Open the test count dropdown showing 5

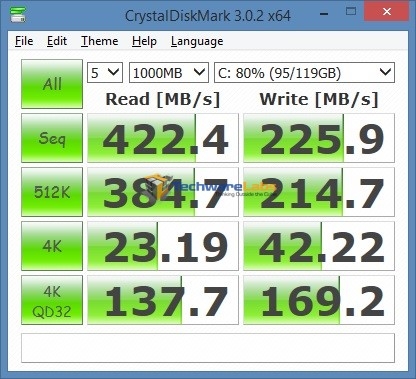pos(105,72)
